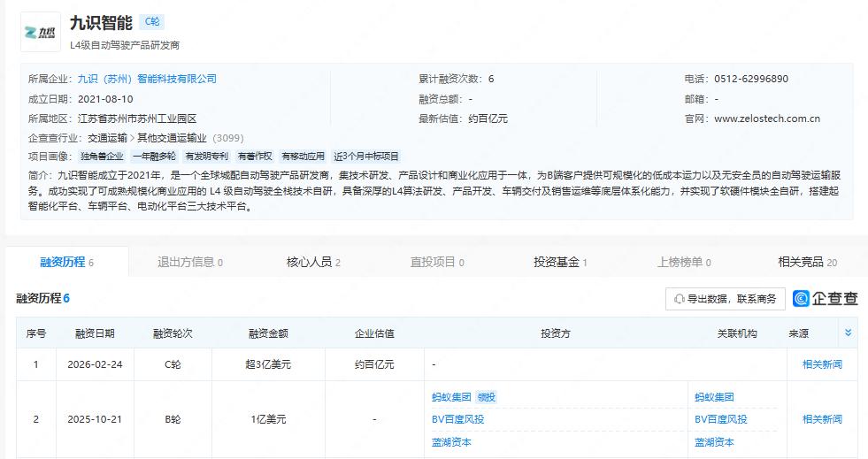Click the 企查查 logo icon
This screenshot has height=459, width=868.
(826, 299)
